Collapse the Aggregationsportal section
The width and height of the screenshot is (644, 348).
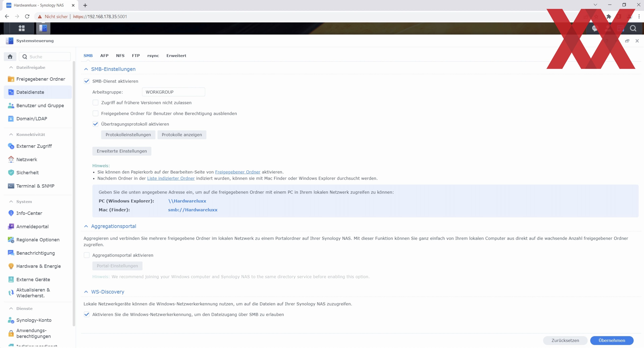86,226
